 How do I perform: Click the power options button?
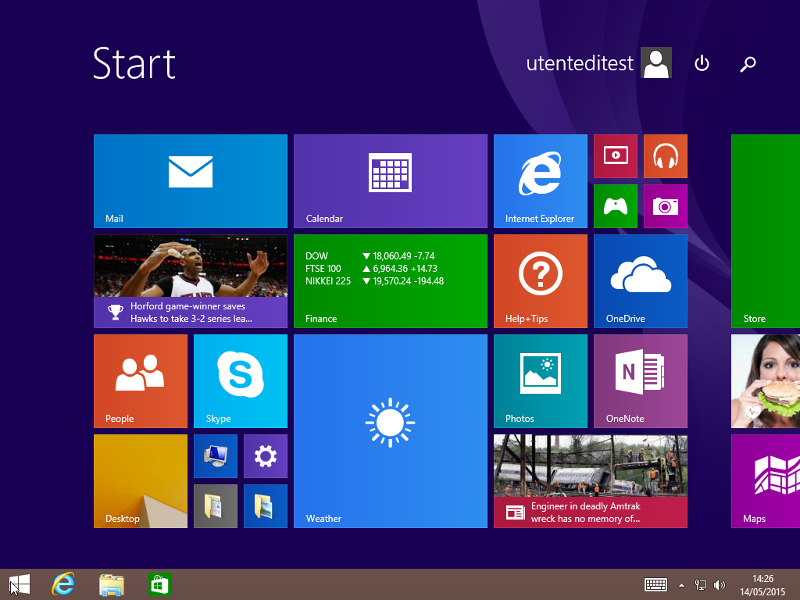(702, 63)
